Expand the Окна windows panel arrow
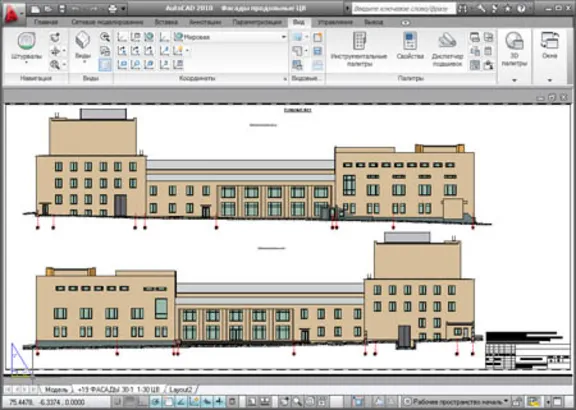This screenshot has height=410, width=576. coord(550,80)
